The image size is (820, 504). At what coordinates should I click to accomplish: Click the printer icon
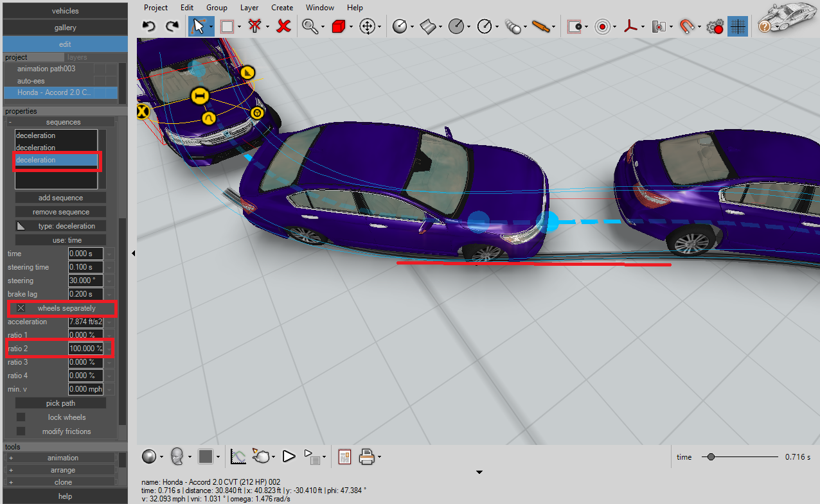pos(366,456)
